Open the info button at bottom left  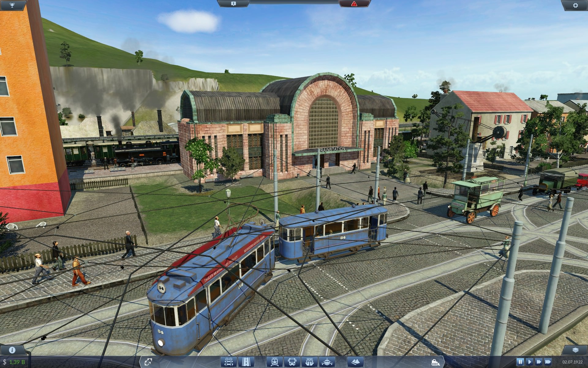[x=12, y=350]
